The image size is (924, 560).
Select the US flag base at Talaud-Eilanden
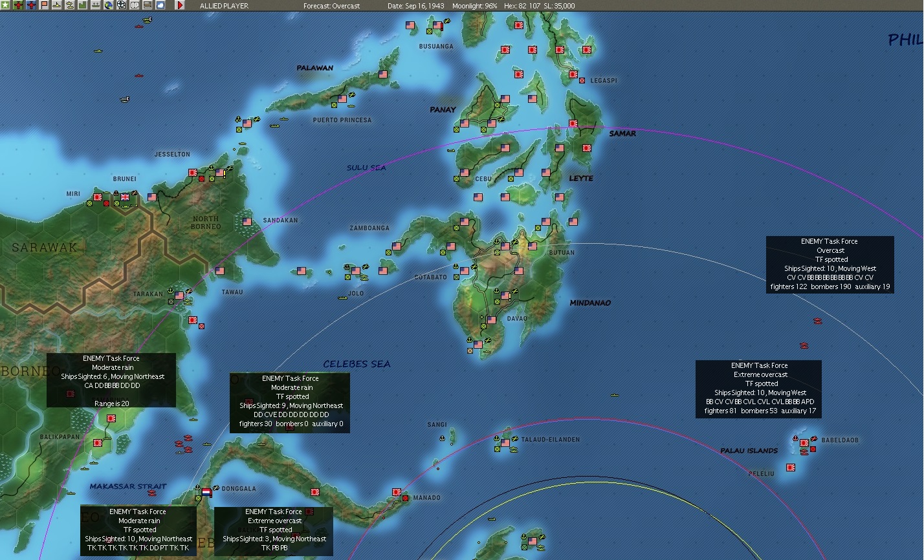[x=505, y=443]
